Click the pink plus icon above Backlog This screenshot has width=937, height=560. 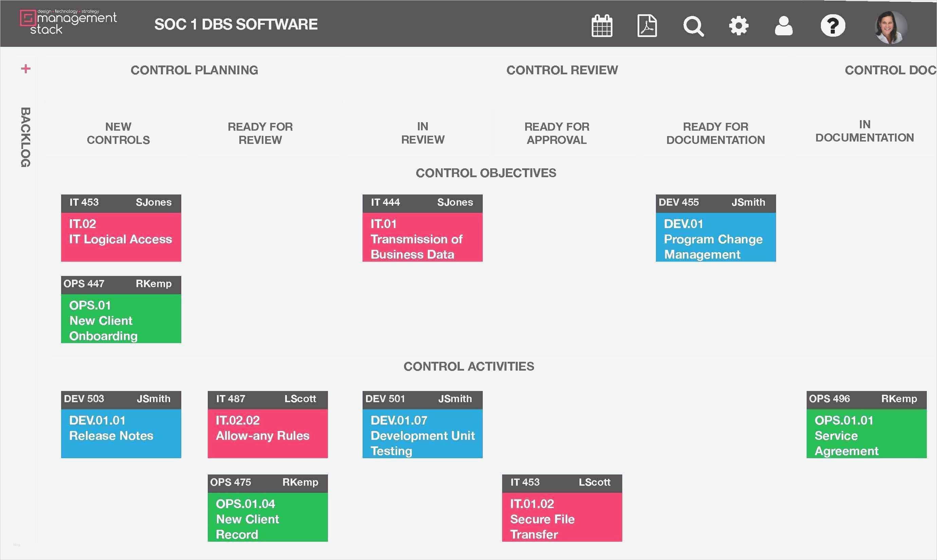[x=26, y=69]
